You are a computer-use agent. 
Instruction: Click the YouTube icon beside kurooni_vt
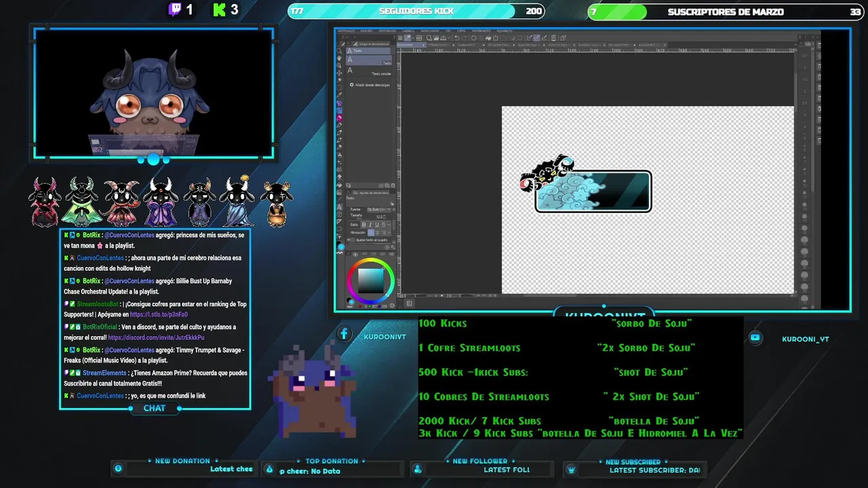coord(755,338)
